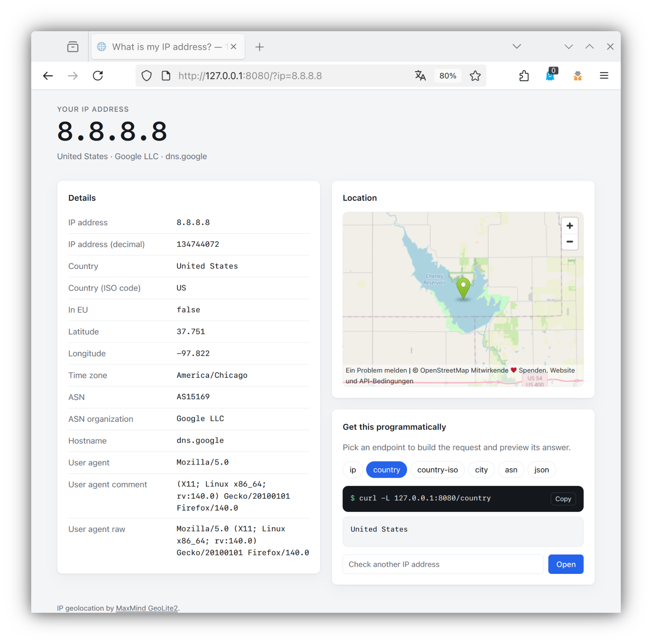Open the tracking protection shield icon
The height and width of the screenshot is (644, 652).
coord(146,76)
